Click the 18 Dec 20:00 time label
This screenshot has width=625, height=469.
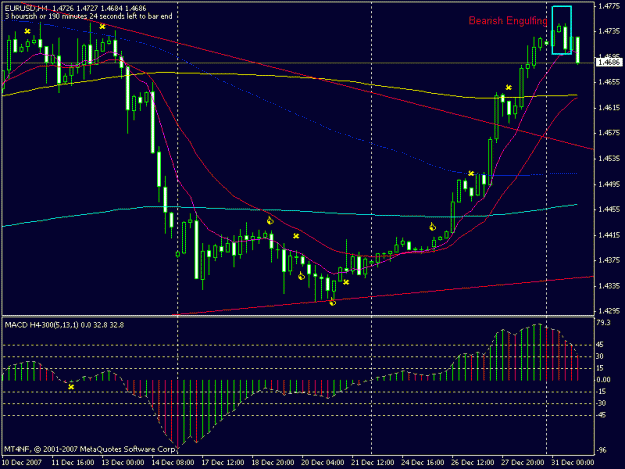(273, 463)
